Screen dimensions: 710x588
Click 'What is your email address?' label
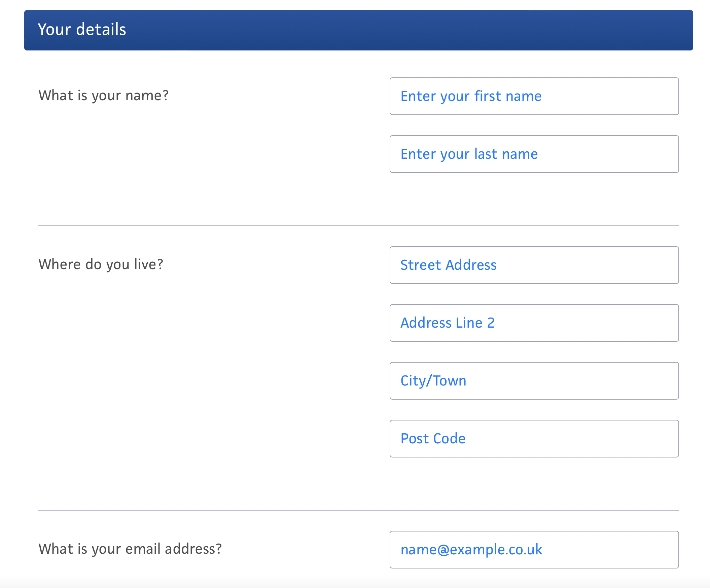tap(130, 549)
